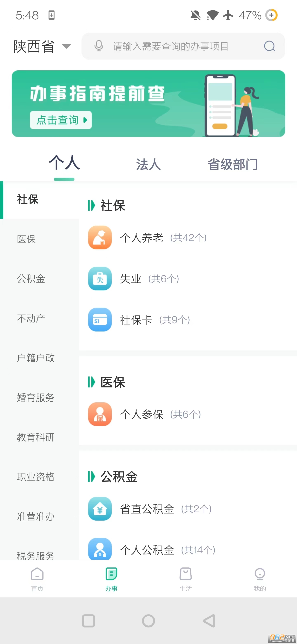
Task: Tap the 社保卡 card icon
Action: (x=100, y=320)
